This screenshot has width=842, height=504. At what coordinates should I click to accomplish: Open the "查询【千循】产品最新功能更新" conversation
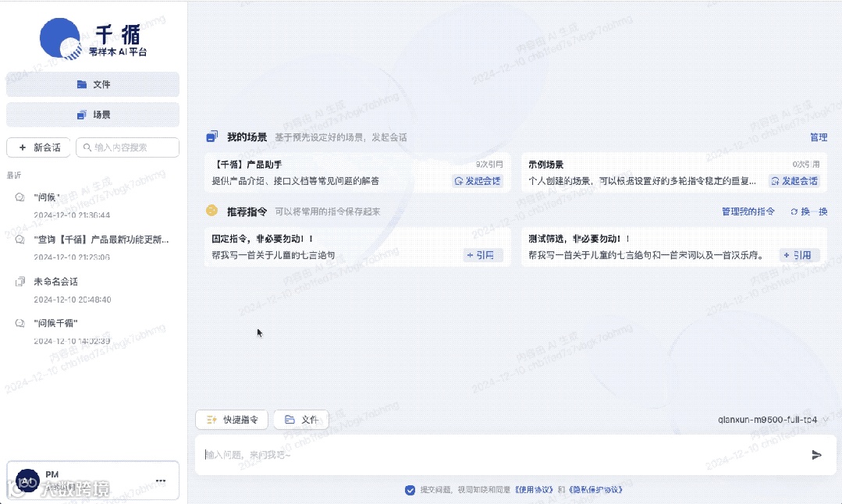pyautogui.click(x=92, y=247)
